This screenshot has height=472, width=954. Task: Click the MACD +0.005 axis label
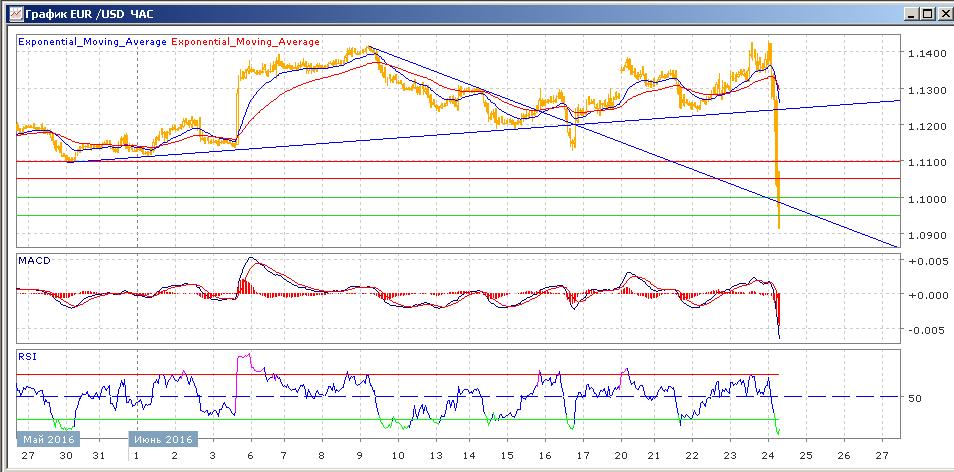[925, 261]
